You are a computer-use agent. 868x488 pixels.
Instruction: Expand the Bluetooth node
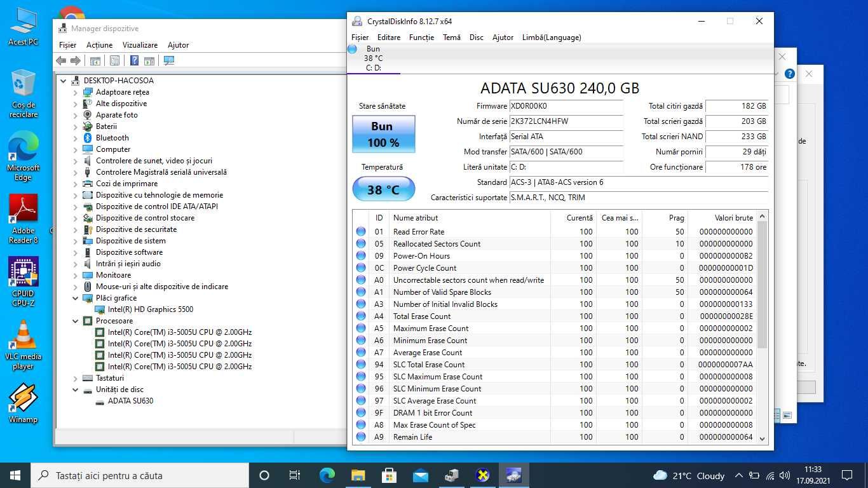click(76, 138)
